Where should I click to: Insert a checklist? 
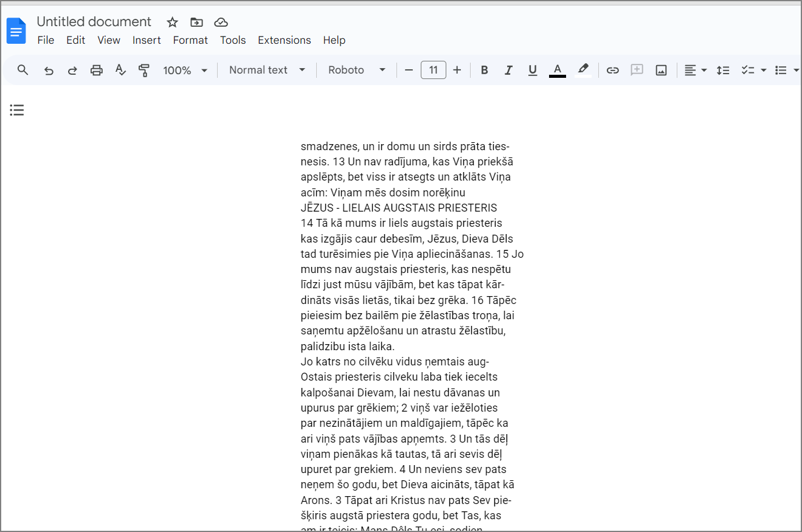748,71
